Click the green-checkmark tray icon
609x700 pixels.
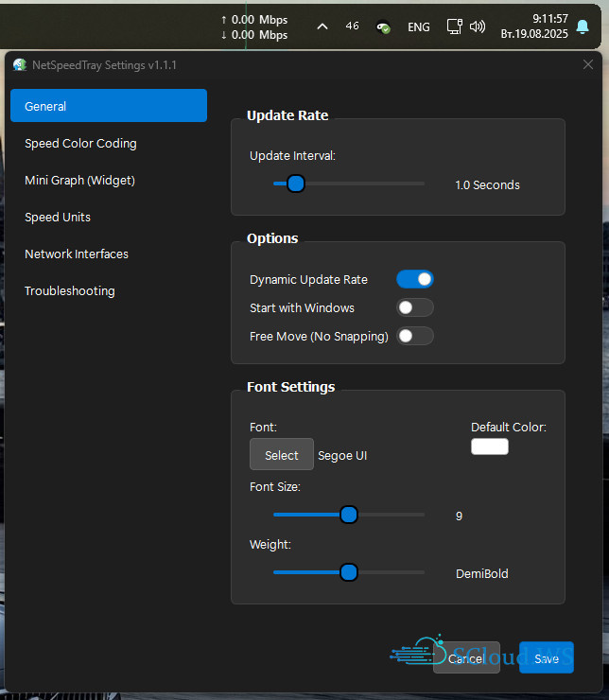[383, 27]
